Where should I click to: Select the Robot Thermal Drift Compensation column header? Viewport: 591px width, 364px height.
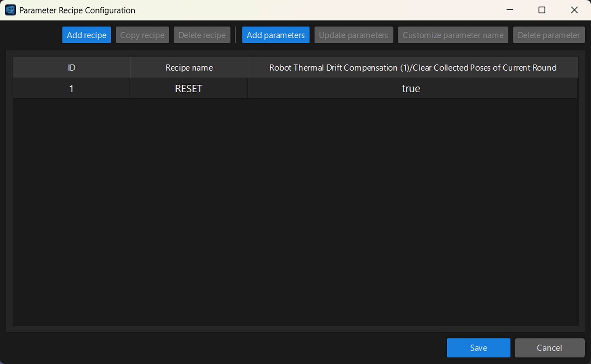click(x=413, y=68)
